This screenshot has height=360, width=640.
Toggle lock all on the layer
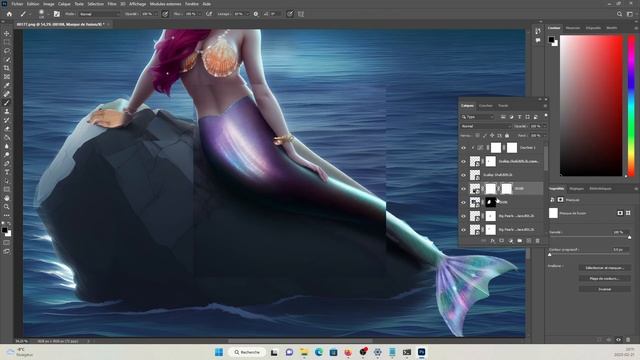(x=507, y=136)
